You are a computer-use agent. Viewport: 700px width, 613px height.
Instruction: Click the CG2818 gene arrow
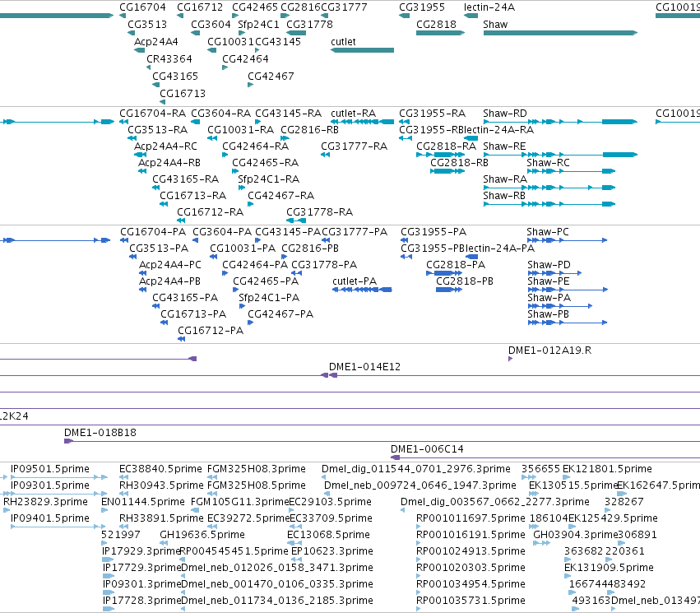click(440, 33)
